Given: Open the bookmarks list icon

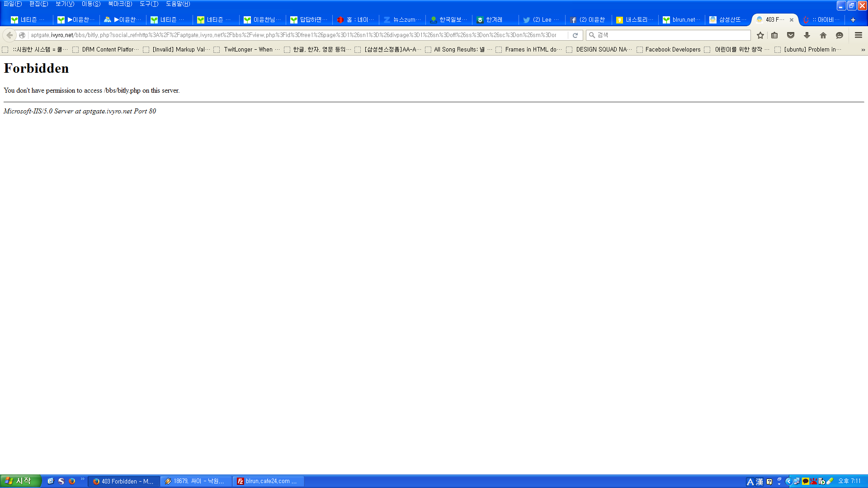Looking at the screenshot, I should point(774,35).
